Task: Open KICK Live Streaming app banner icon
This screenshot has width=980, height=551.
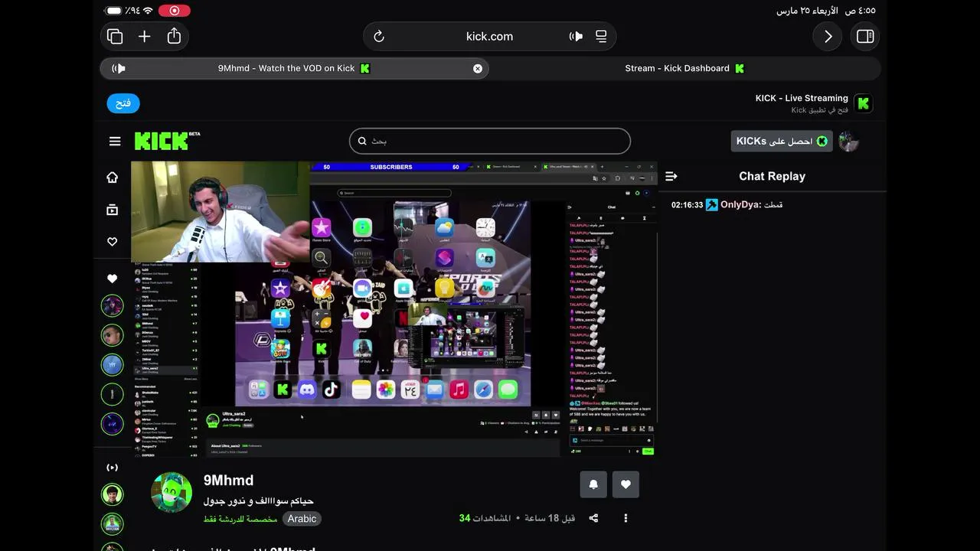Action: coord(864,103)
